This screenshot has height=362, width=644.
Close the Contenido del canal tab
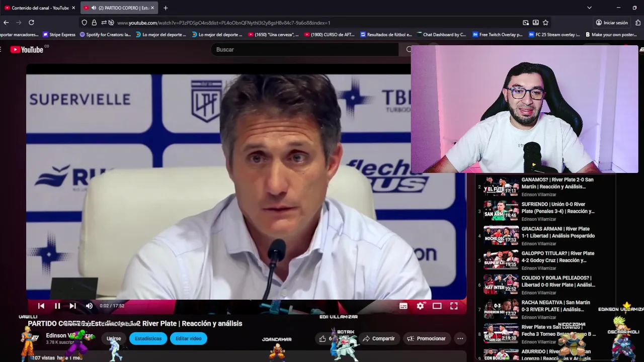(73, 8)
